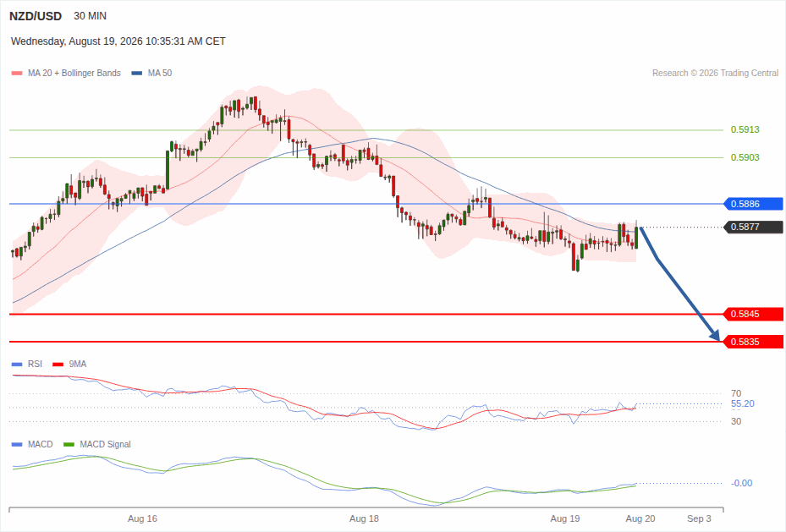The height and width of the screenshot is (532, 786).
Task: Click the Aug 18 date axis marker
Action: [364, 518]
